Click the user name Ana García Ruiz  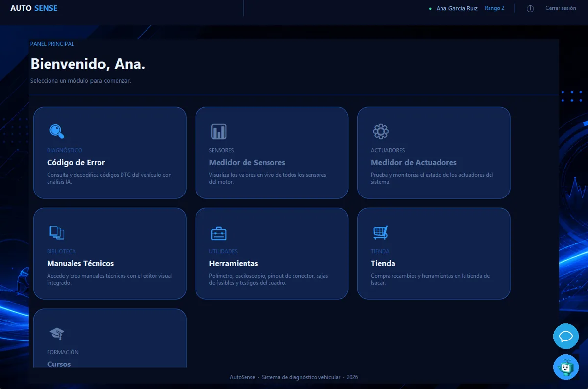(457, 8)
